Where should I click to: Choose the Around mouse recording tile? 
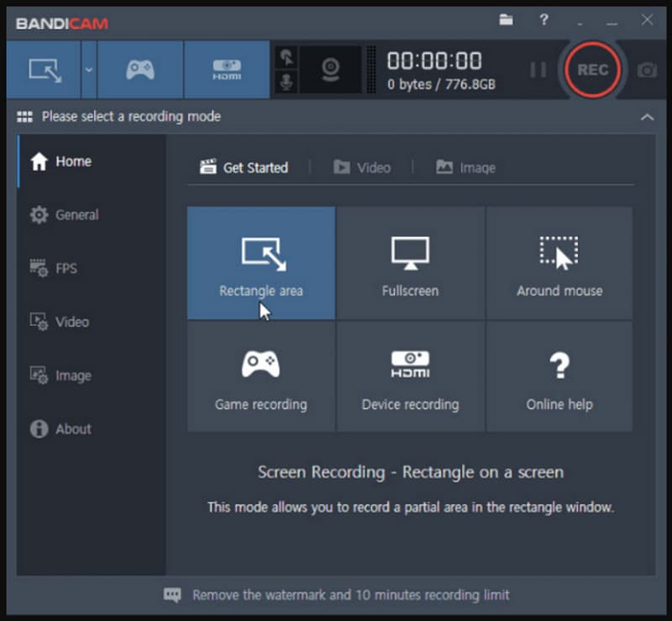click(559, 264)
